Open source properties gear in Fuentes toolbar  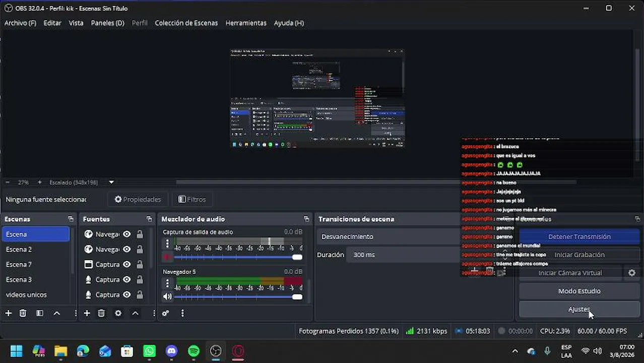point(118,313)
